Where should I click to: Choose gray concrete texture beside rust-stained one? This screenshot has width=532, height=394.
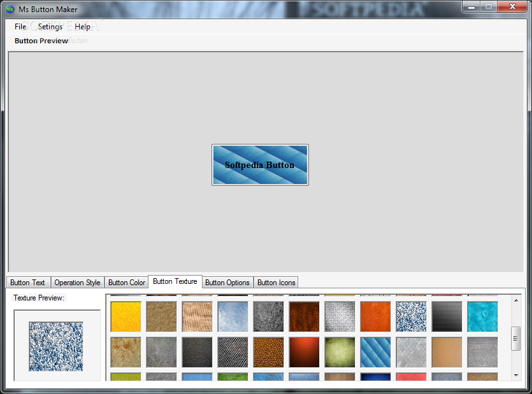tap(161, 352)
